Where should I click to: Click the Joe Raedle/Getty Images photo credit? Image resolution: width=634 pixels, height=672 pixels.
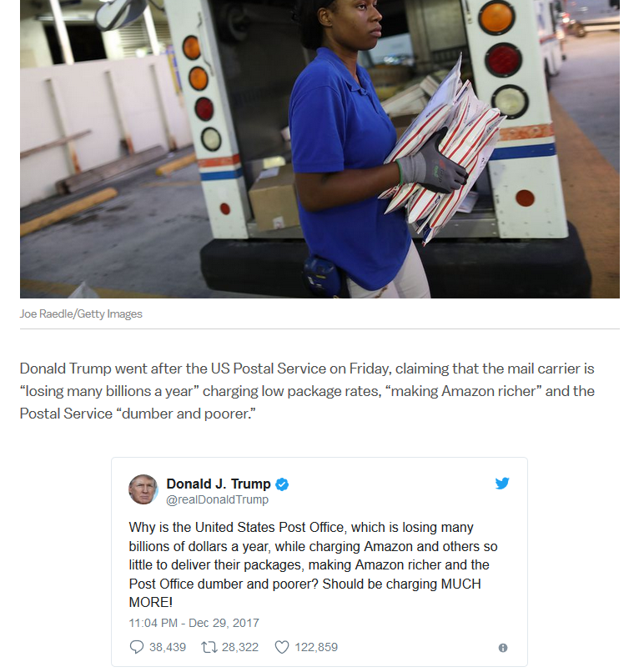click(81, 313)
